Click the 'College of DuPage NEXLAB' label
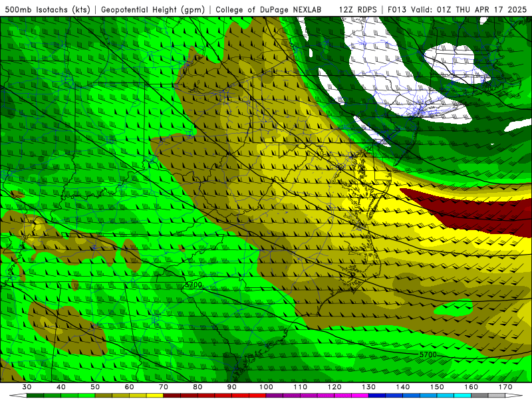The image size is (532, 399). point(268,9)
